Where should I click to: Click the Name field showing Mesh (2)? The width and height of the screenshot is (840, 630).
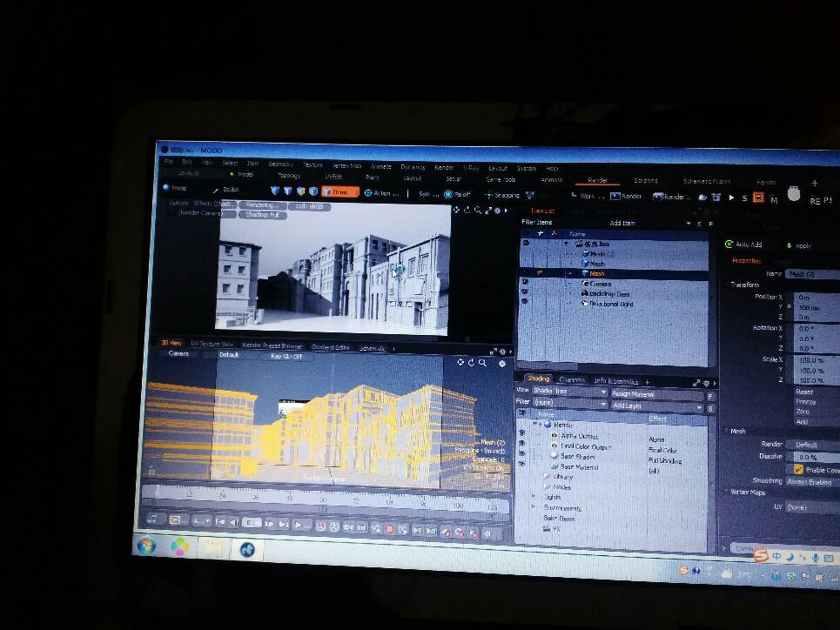[x=813, y=274]
